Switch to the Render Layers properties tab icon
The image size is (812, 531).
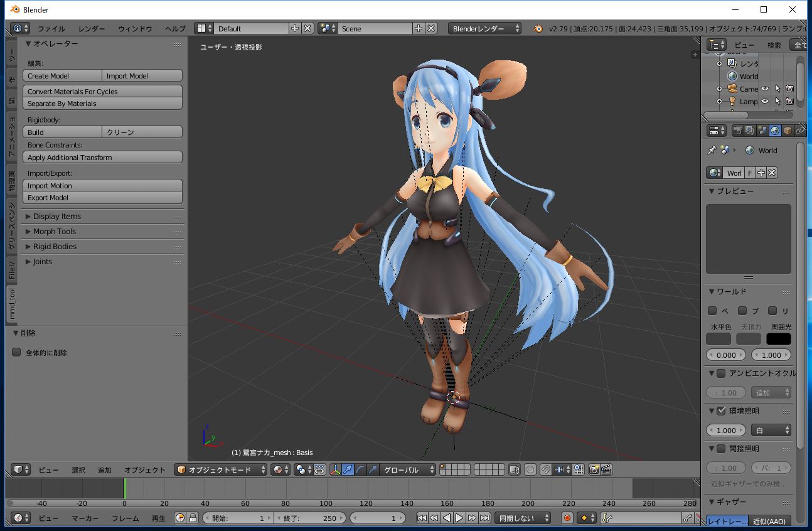pos(751,131)
